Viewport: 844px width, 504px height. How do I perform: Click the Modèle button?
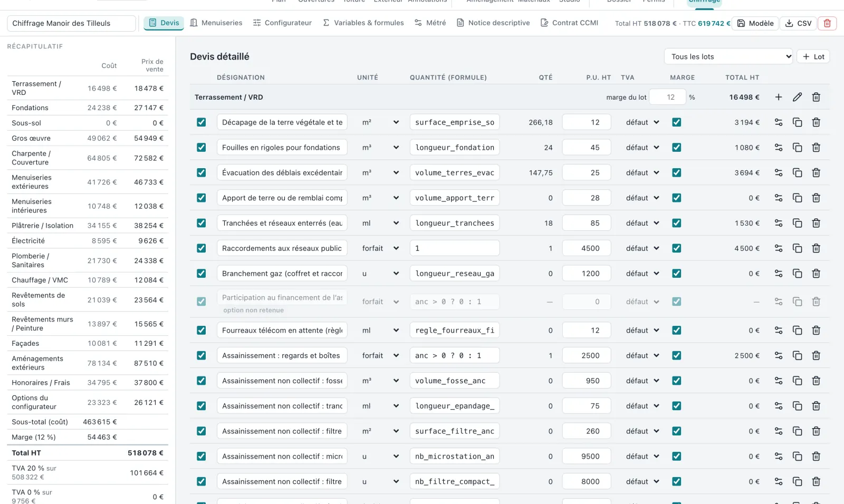coord(755,23)
